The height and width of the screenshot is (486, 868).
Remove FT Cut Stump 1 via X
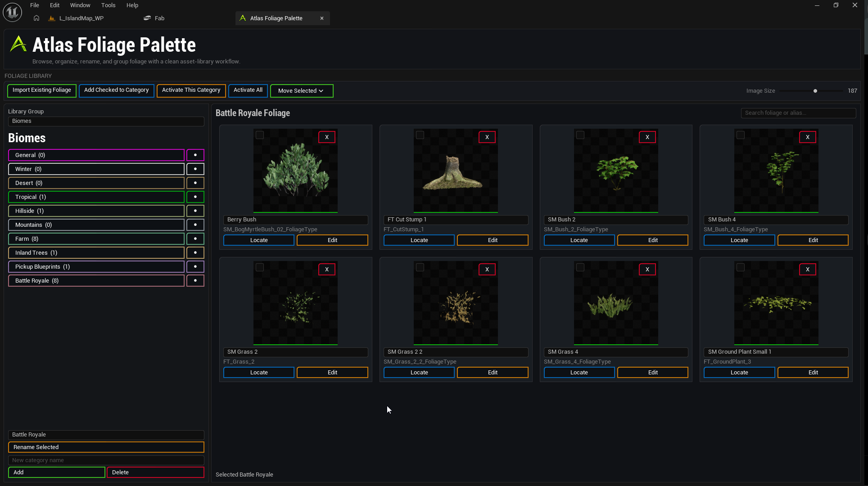click(487, 137)
